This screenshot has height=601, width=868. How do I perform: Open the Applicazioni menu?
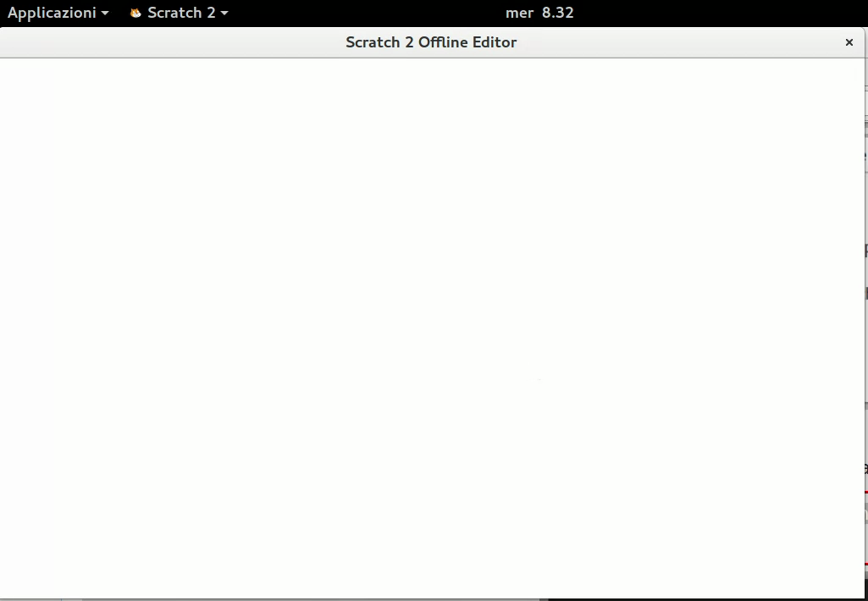[x=51, y=13]
